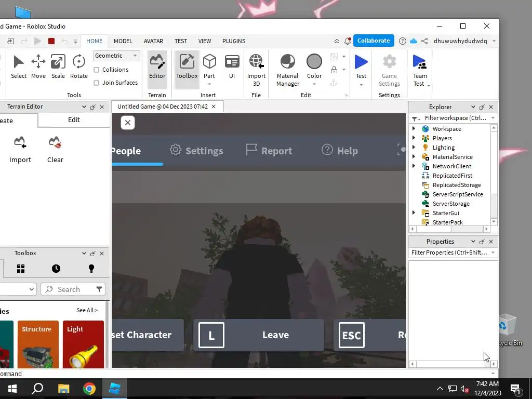Open Game Settings gear

coord(389,70)
